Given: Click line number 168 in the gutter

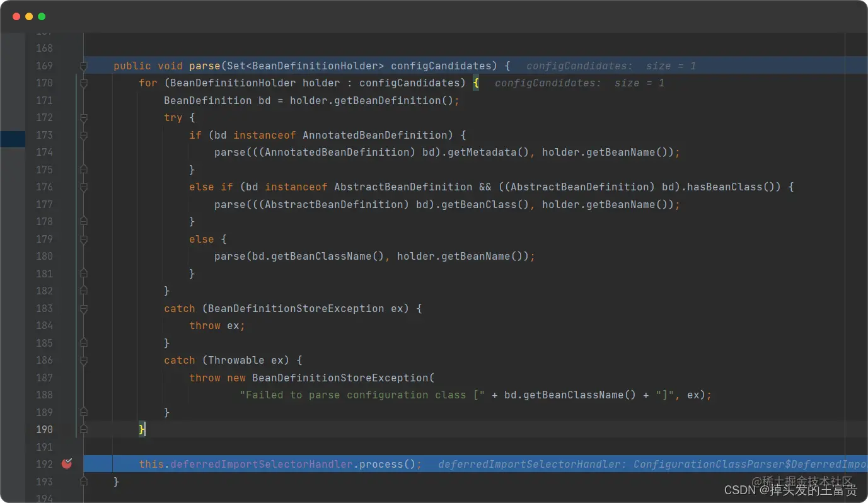Looking at the screenshot, I should (44, 49).
